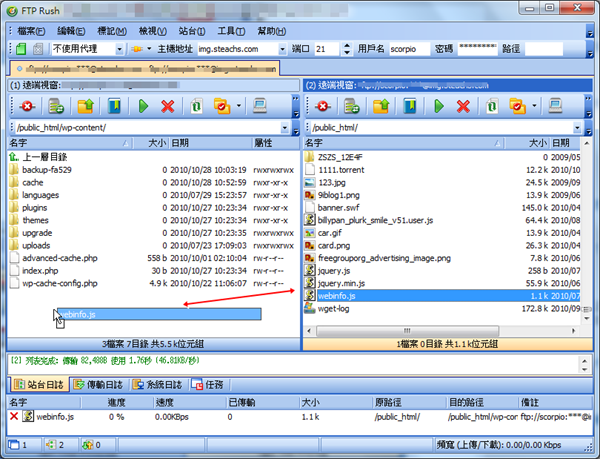Screen dimensions: 600x459
Task: Click right pane horizontal scrollbar thumb
Action: [x=408, y=330]
